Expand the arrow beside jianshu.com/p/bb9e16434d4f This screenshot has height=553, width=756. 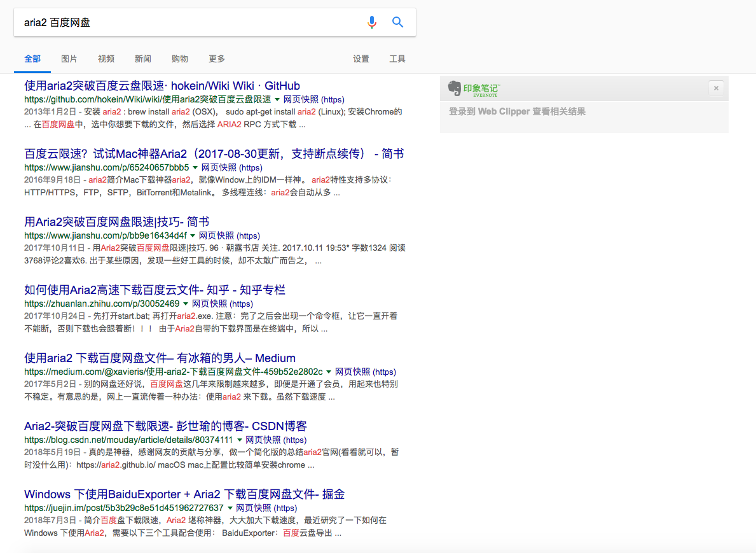[x=193, y=236]
